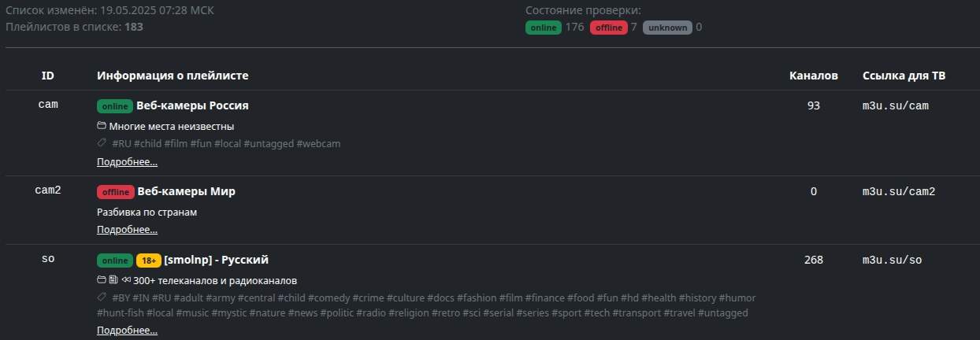Open the m3u.su/so TV link
Image resolution: width=980 pixels, height=340 pixels.
(x=892, y=260)
